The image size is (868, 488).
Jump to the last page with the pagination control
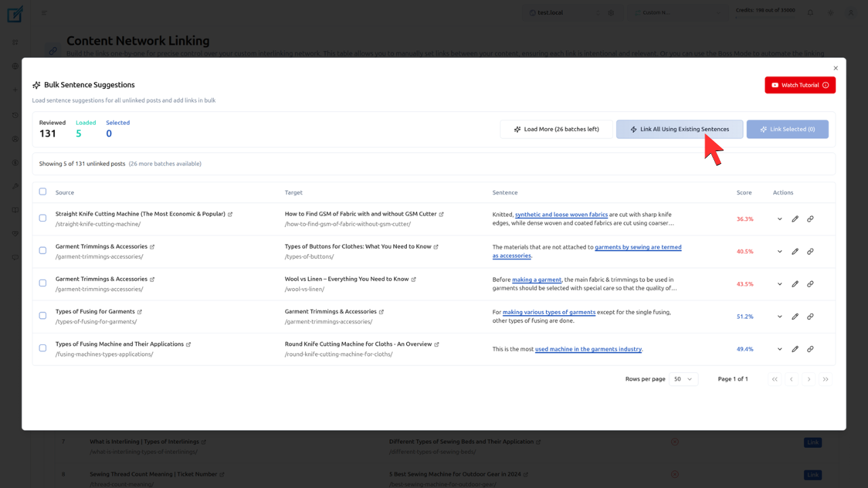point(826,379)
